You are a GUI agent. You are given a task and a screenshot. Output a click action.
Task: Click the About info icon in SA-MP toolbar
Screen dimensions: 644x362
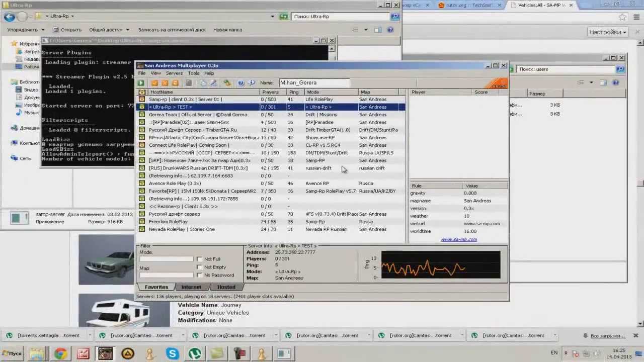(252, 83)
